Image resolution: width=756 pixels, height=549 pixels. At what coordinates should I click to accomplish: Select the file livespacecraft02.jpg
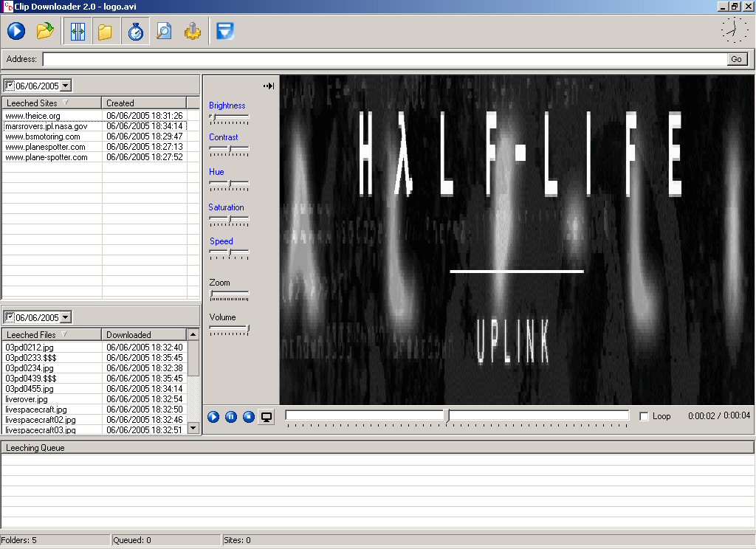coord(94,420)
